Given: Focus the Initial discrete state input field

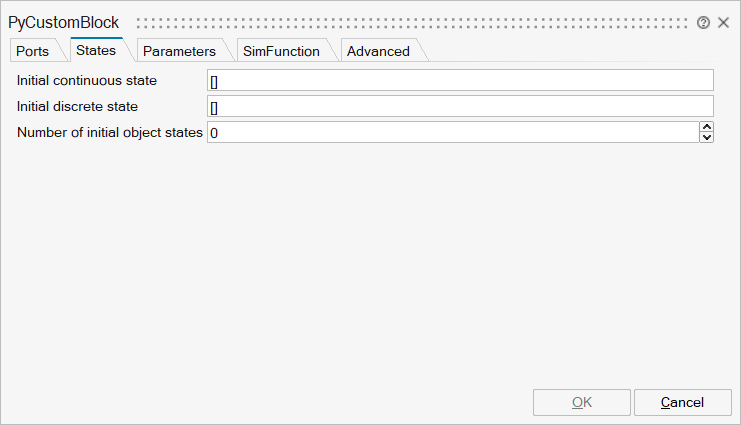Looking at the screenshot, I should point(460,106).
